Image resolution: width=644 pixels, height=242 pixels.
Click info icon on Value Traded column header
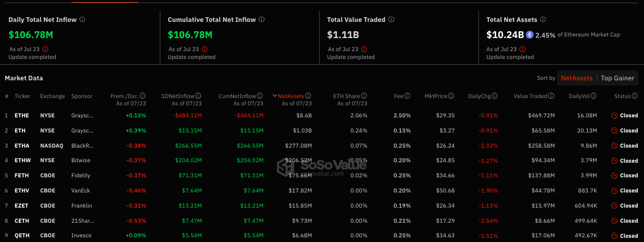[x=551, y=96]
